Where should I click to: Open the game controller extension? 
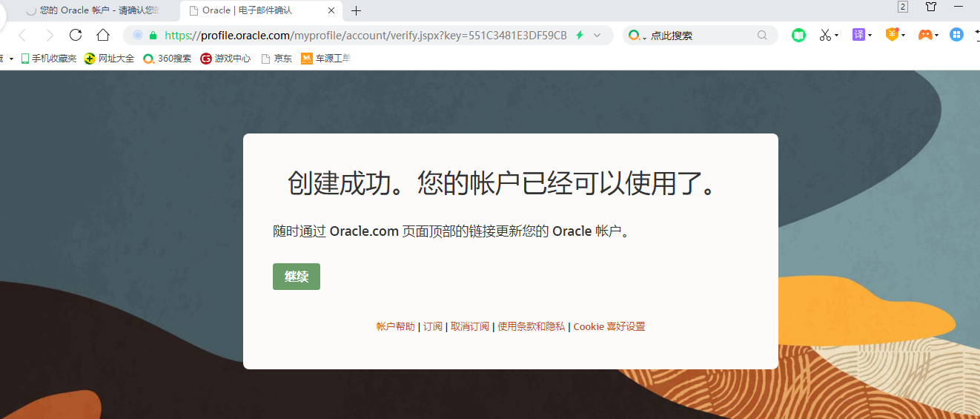point(925,35)
